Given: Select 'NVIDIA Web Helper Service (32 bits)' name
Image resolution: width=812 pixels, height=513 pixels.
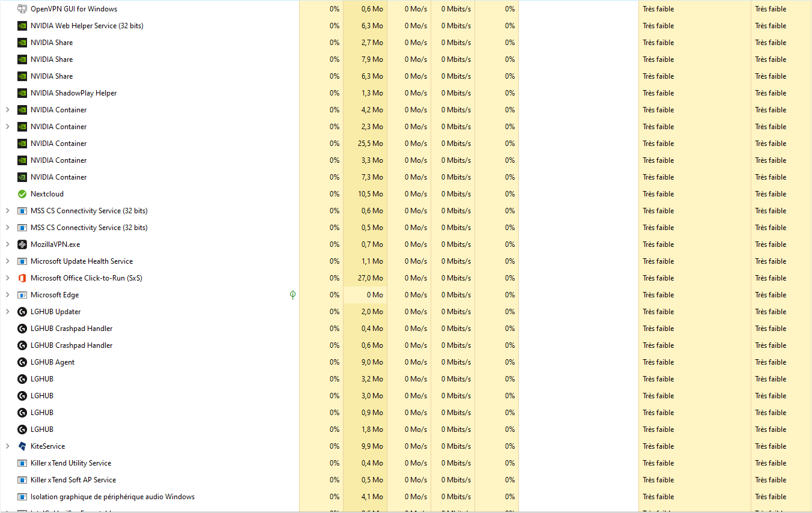Looking at the screenshot, I should coord(87,26).
